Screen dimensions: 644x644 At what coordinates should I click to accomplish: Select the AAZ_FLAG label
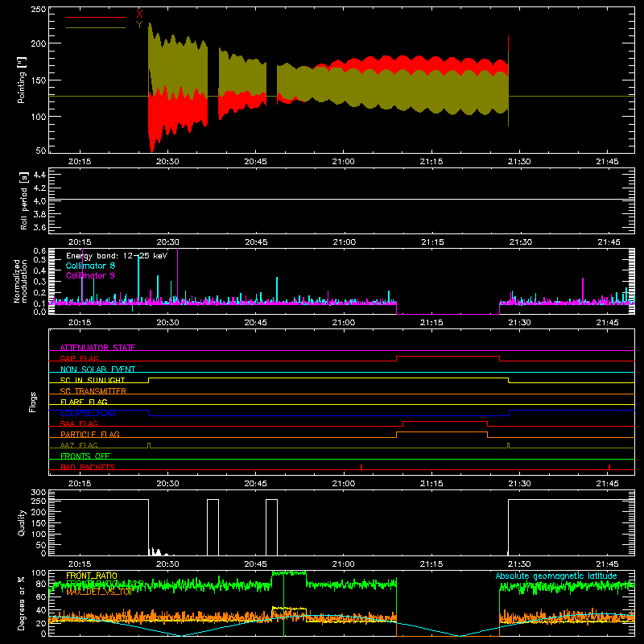(x=79, y=445)
